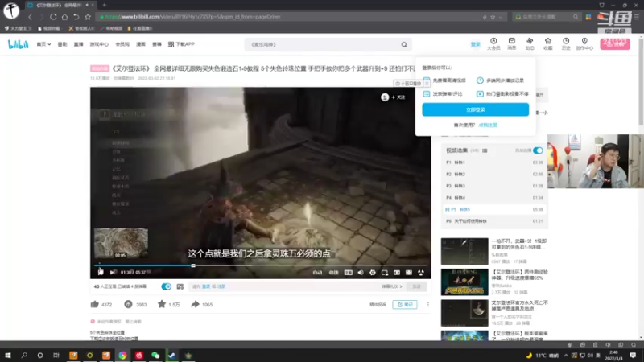Click the blue 立即登录 button

(x=475, y=109)
